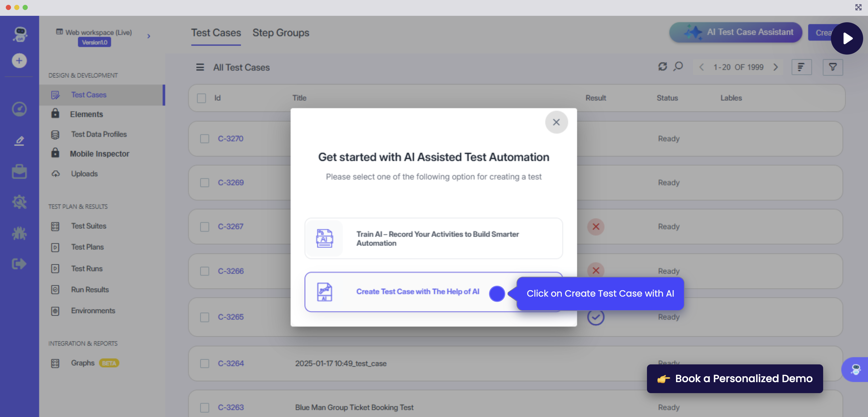Go to previous page arrow
The image size is (868, 417).
tap(701, 67)
